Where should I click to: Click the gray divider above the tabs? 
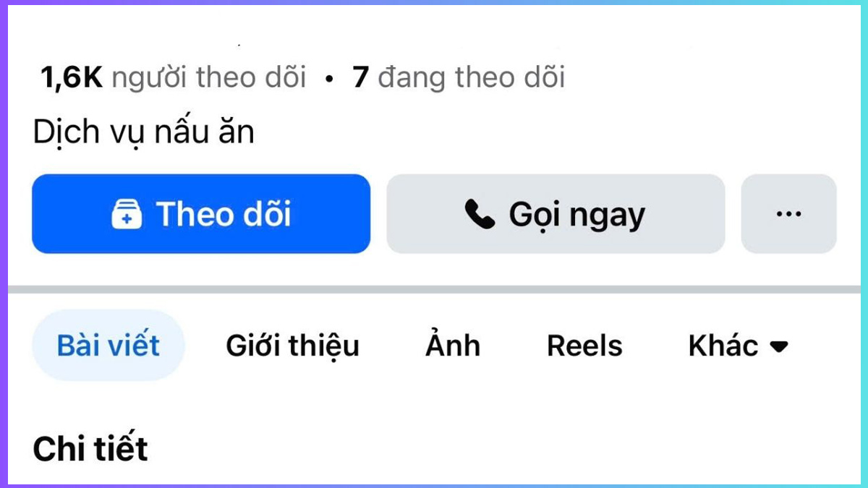tap(434, 289)
